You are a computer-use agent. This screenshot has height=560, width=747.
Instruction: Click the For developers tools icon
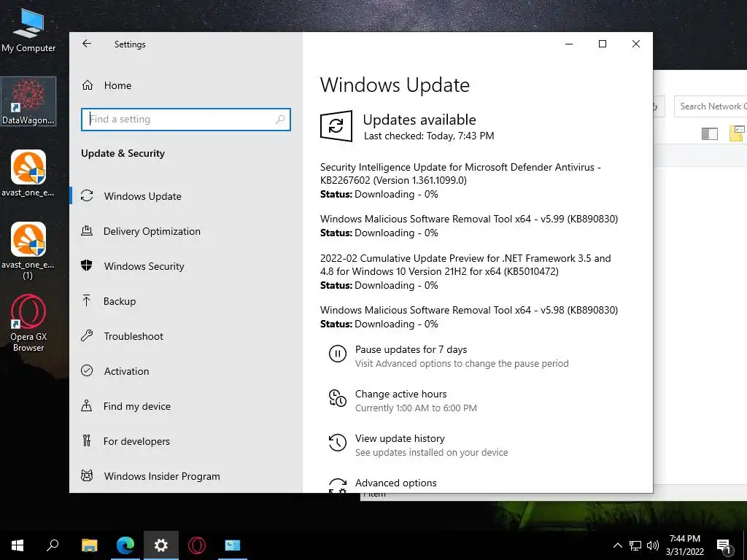pos(87,440)
